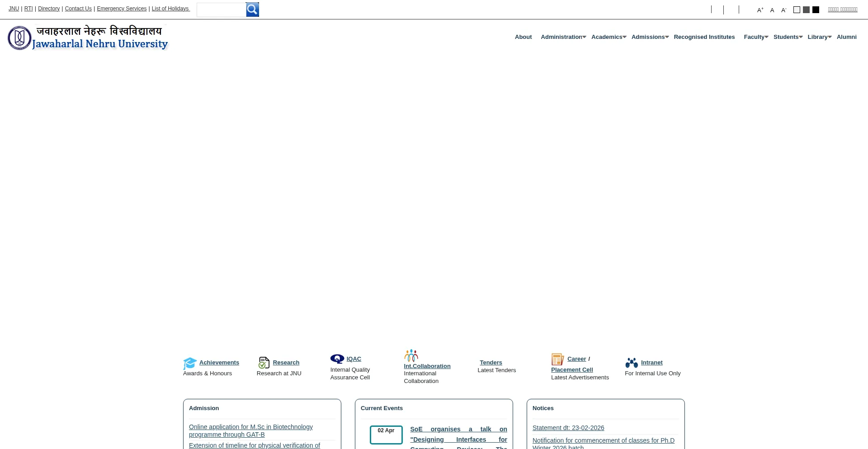This screenshot has width=868, height=449.
Task: Click the 02 Apr event date box
Action: click(386, 435)
